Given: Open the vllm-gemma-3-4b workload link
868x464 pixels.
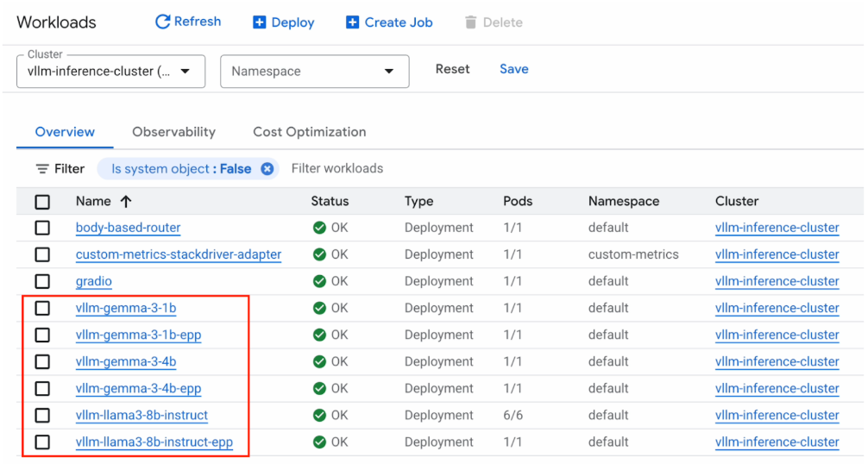Looking at the screenshot, I should [126, 361].
